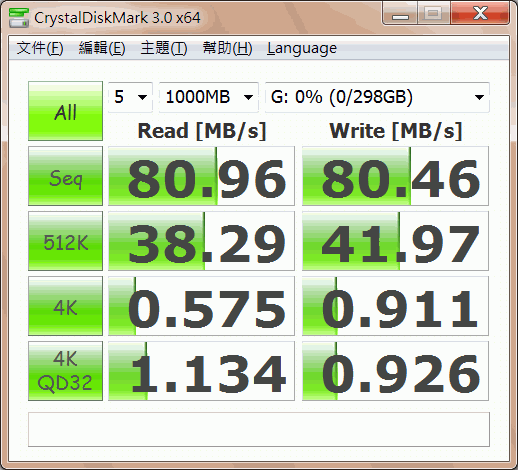Click the Seq read result 80.96

coord(201,176)
